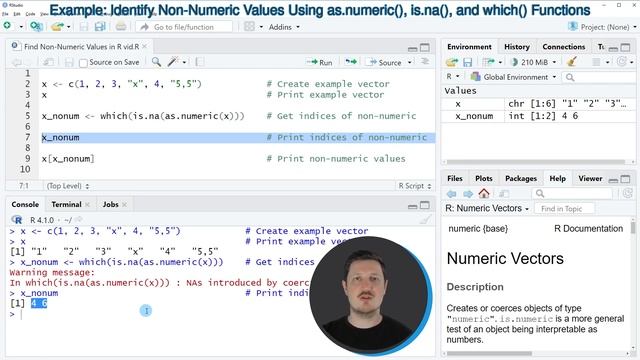The height and width of the screenshot is (360, 640).
Task: Switch to the Packages tab
Action: (x=520, y=178)
